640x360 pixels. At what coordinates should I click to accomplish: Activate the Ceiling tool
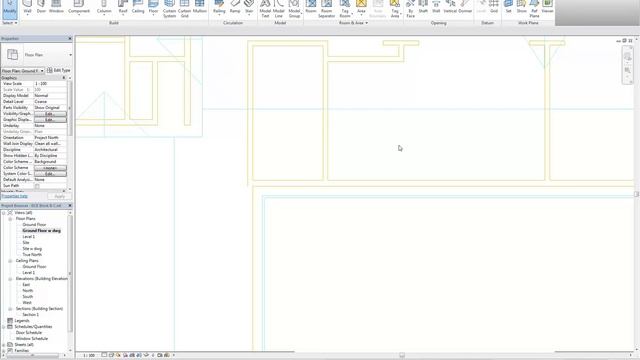(138, 7)
